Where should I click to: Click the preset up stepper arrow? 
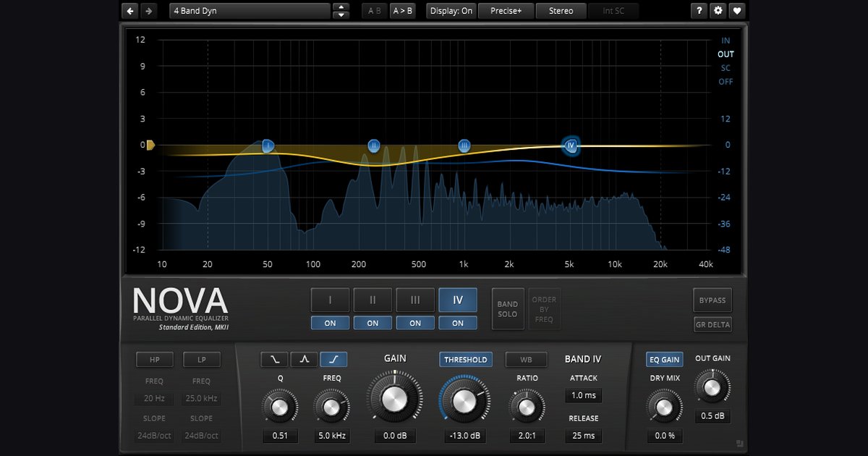(340, 7)
